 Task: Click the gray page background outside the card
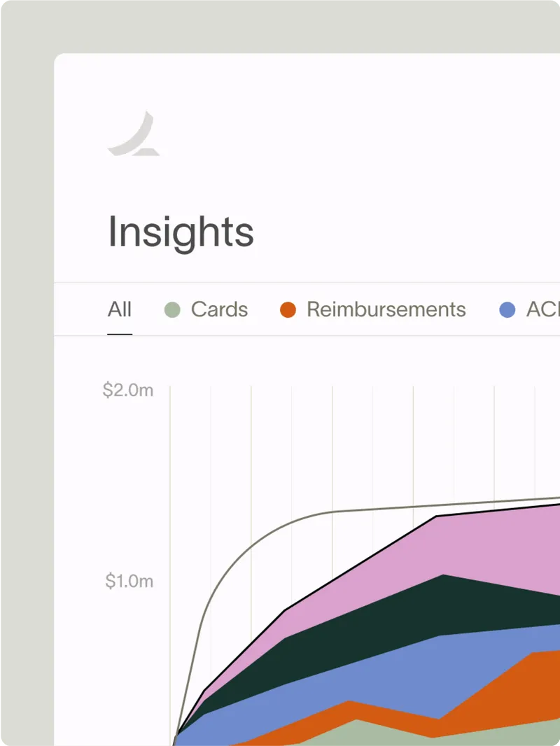tap(27, 350)
